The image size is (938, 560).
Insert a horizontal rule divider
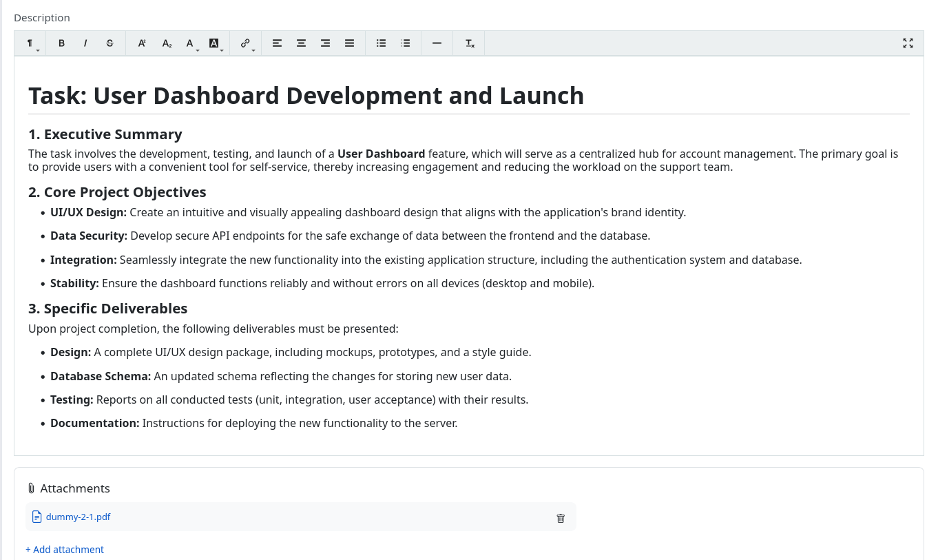click(437, 43)
